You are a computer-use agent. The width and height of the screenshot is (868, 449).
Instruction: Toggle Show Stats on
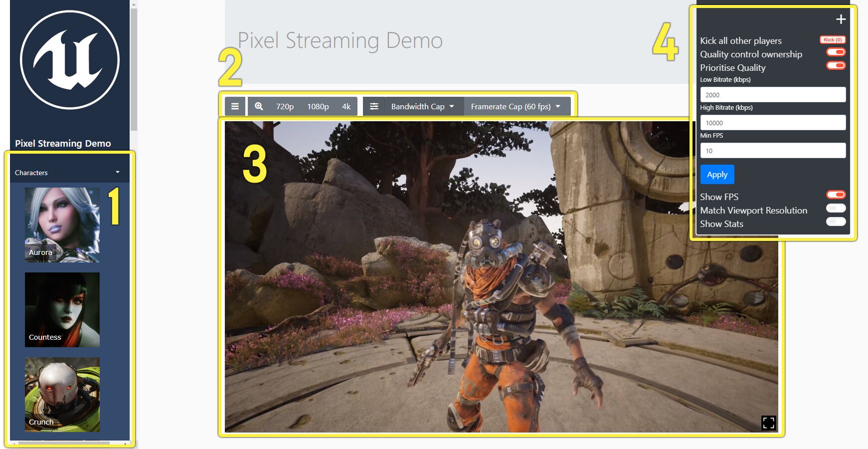pyautogui.click(x=836, y=222)
